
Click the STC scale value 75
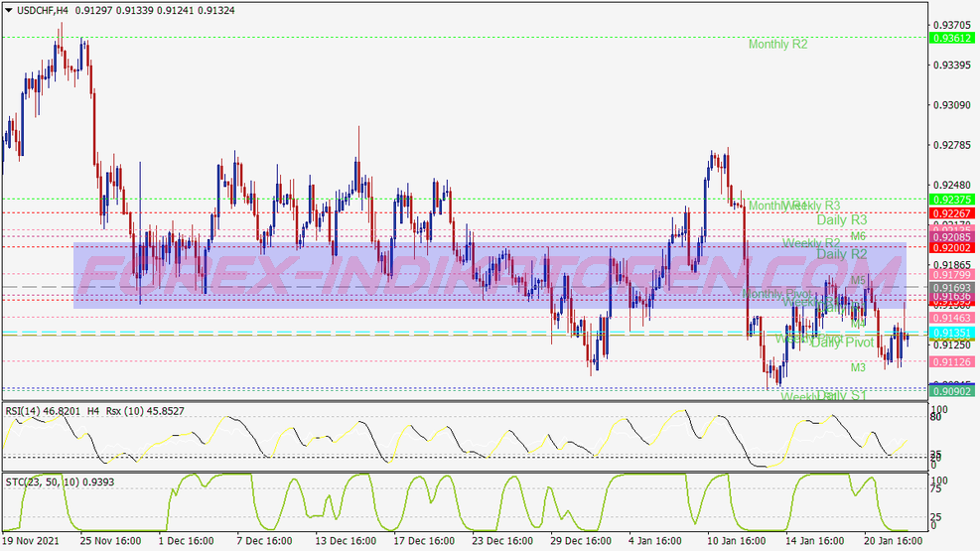[936, 489]
